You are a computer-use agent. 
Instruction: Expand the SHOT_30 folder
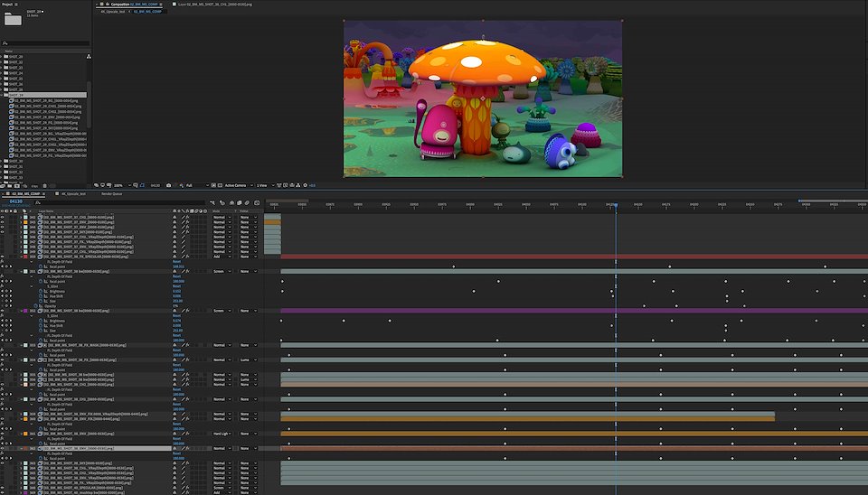click(x=2, y=161)
